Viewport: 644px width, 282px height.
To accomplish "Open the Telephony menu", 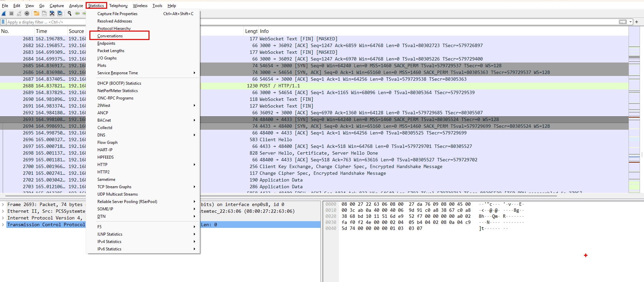I will point(118,6).
